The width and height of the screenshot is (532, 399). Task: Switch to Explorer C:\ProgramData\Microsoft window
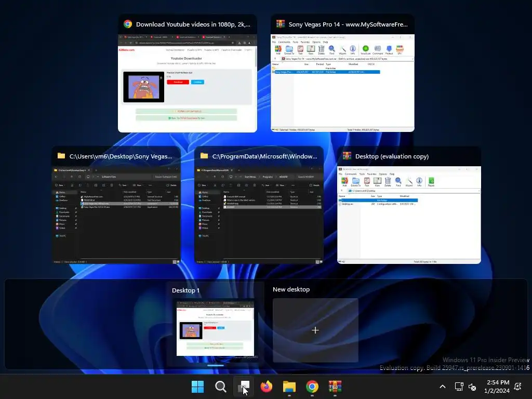[x=259, y=205]
